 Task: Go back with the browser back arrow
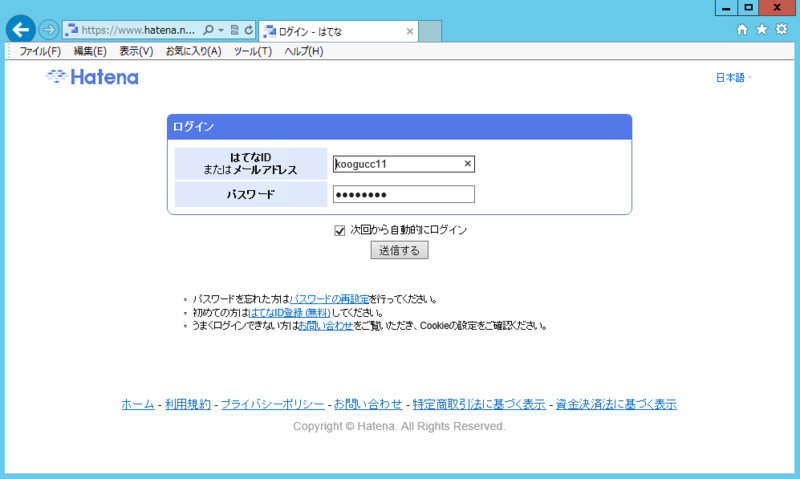20,30
